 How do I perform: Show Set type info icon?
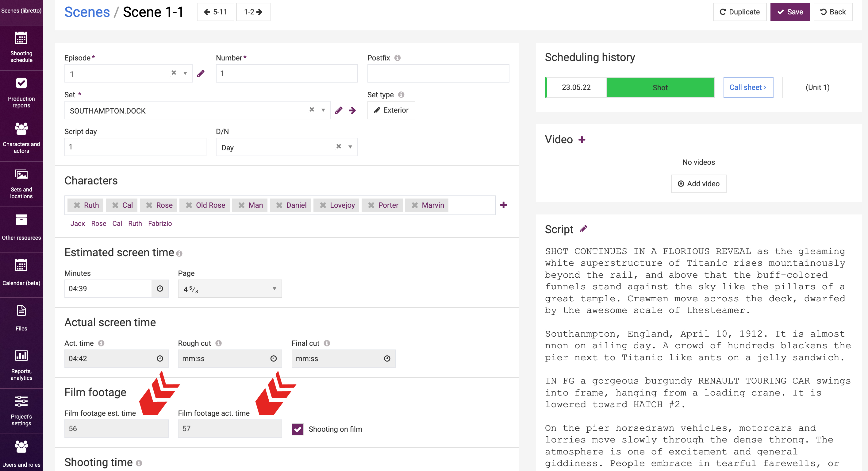(401, 95)
